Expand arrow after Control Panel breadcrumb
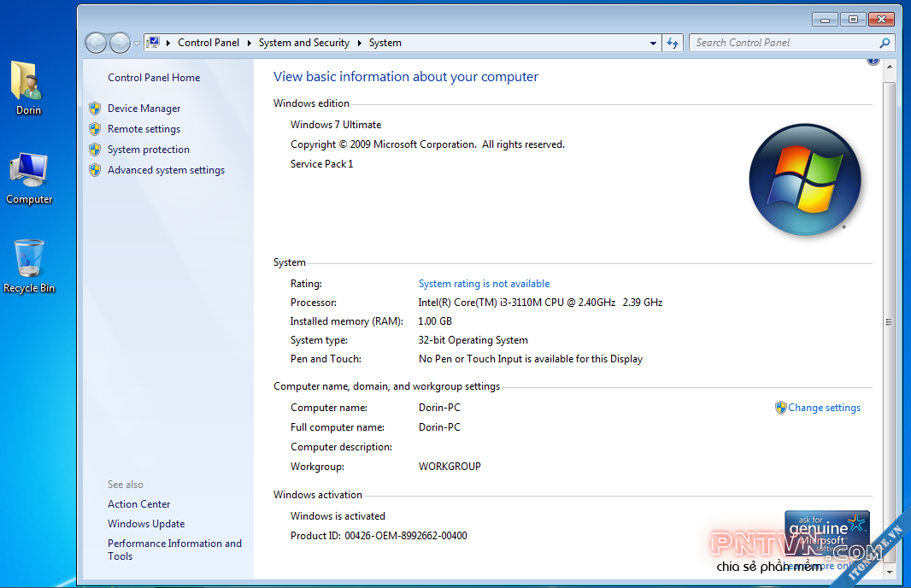This screenshot has width=911, height=588. (x=249, y=43)
